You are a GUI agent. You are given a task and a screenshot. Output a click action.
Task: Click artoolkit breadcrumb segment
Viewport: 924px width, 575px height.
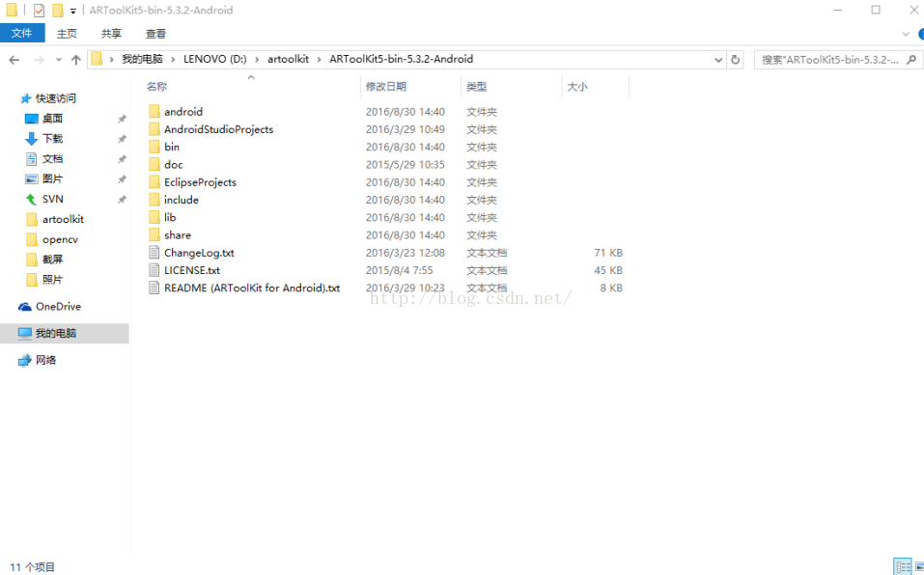pos(288,59)
